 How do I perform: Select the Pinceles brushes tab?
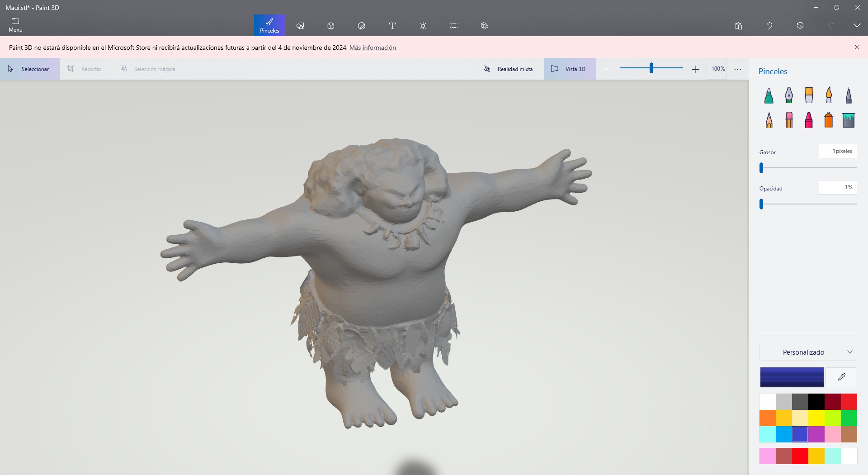point(269,25)
